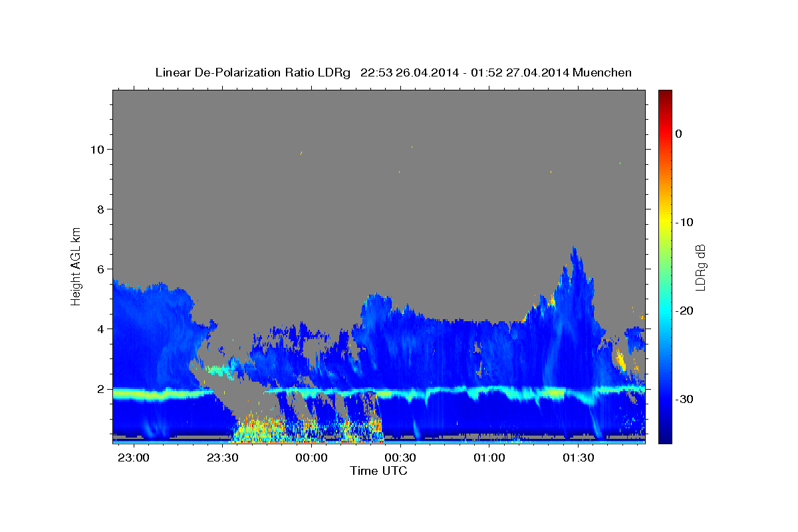Click the 'Time UTC' axis label

coord(378,471)
